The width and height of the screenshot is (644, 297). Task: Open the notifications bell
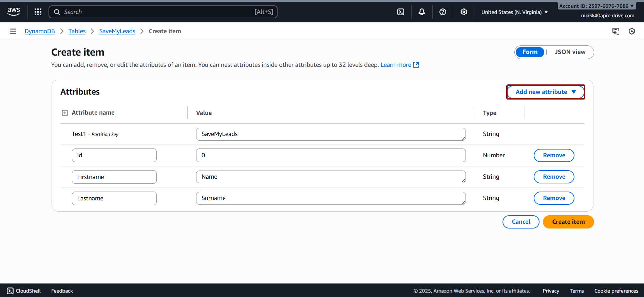(x=422, y=12)
